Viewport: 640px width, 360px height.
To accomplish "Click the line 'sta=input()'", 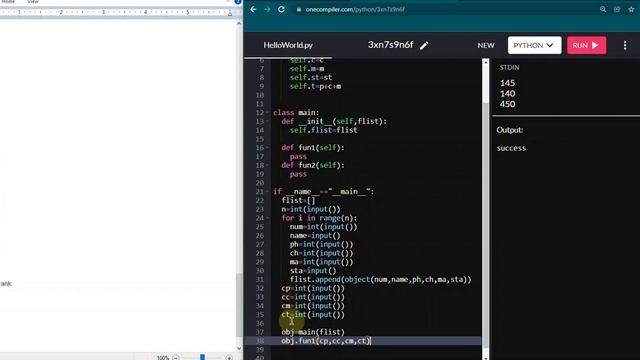I will [x=313, y=271].
